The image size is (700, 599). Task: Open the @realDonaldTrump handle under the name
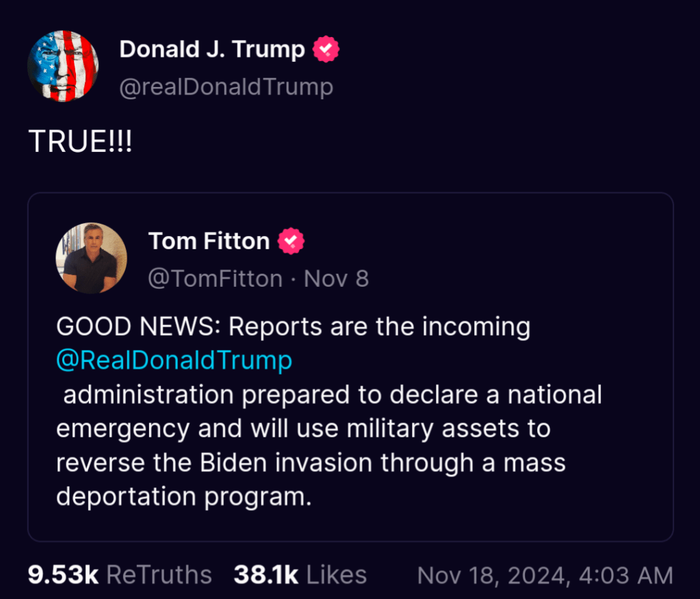pyautogui.click(x=226, y=88)
